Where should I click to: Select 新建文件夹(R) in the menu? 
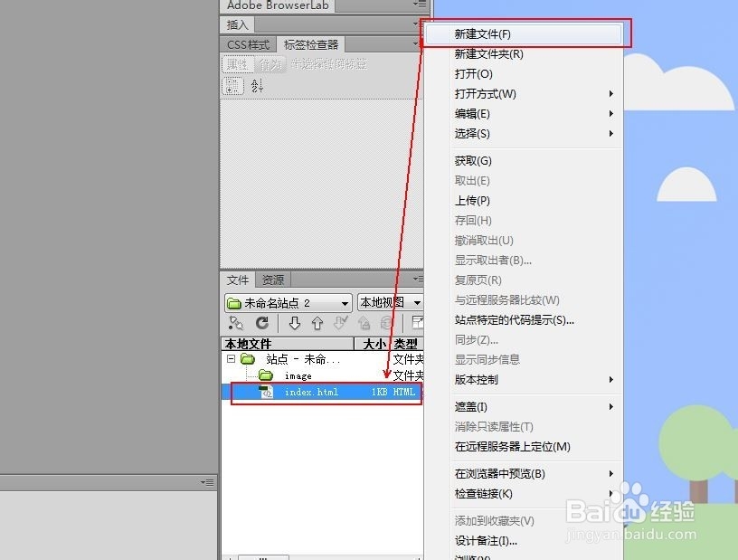pos(488,53)
